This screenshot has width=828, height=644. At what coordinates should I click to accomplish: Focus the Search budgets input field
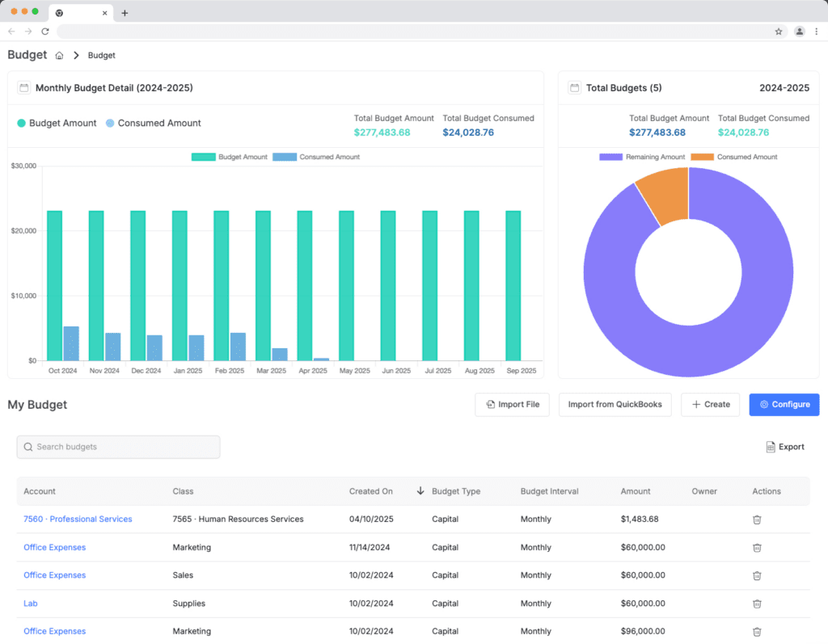[x=118, y=447]
